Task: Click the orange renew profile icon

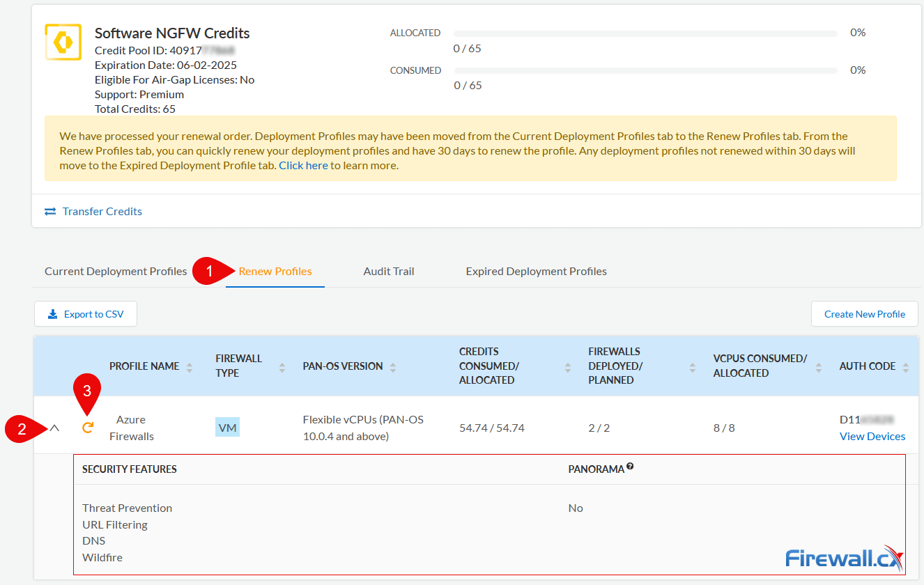Action: click(88, 428)
